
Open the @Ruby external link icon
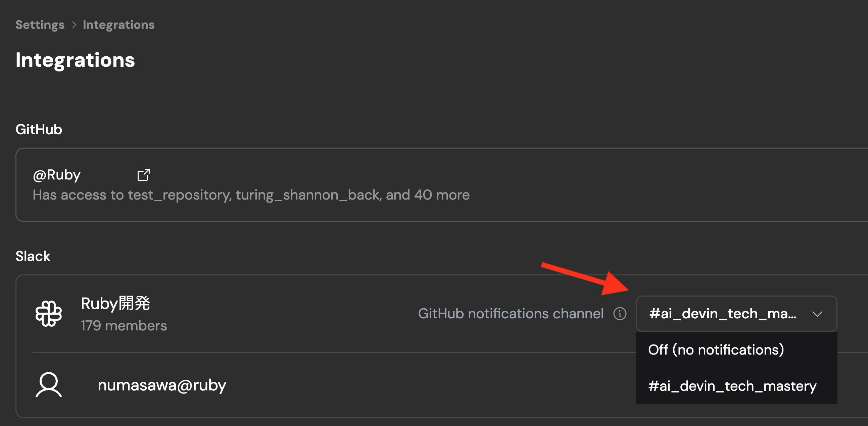click(143, 175)
